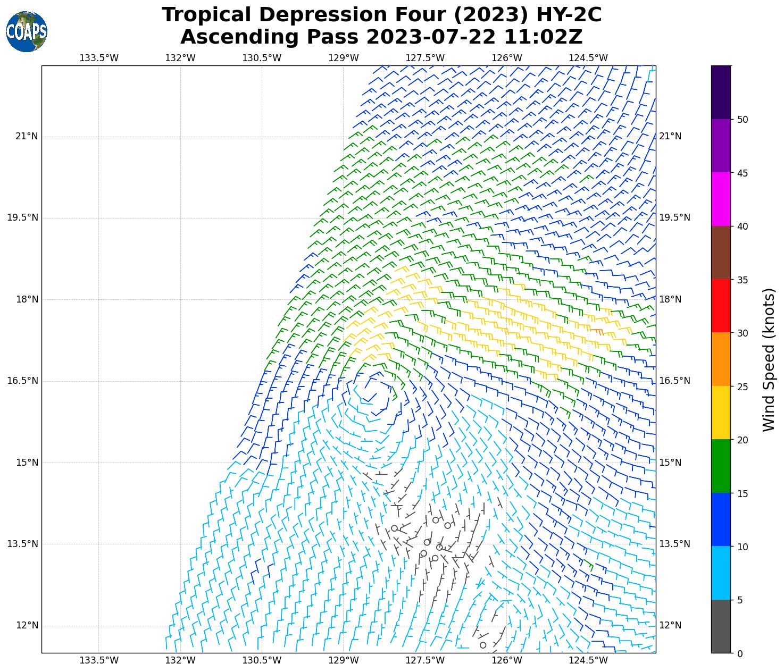Click the 133.5°W label on bottom axis
Viewport: 784px width, 672px height.
tap(99, 660)
